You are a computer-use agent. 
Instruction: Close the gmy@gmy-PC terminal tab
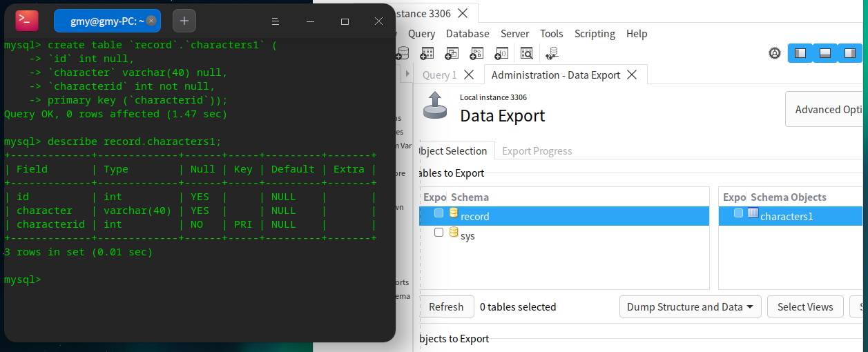(x=151, y=21)
